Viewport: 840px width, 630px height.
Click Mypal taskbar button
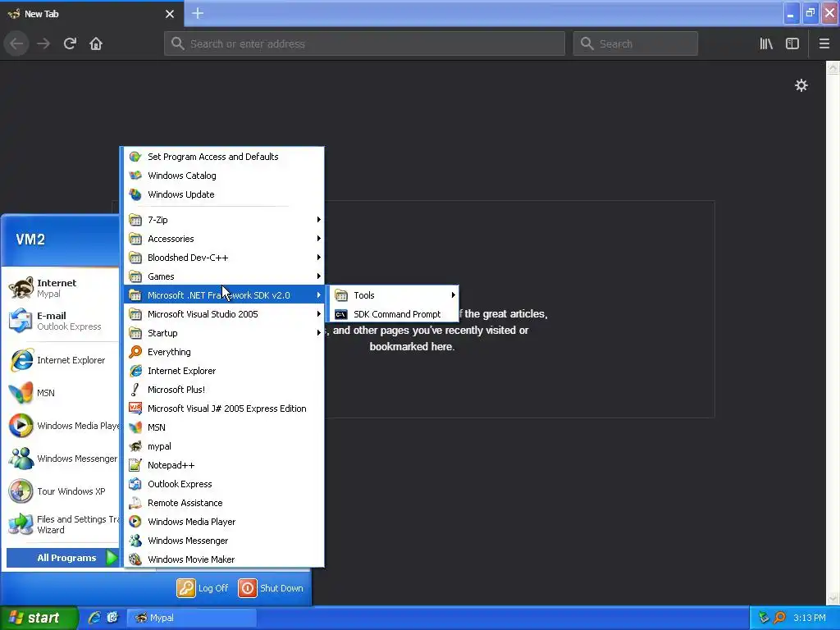pos(192,618)
